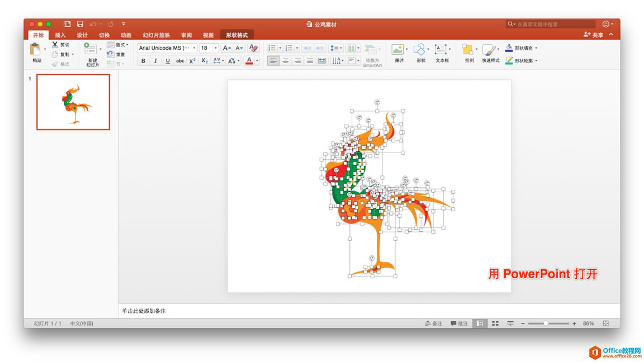Open the 动画 (Animations) tab

126,35
